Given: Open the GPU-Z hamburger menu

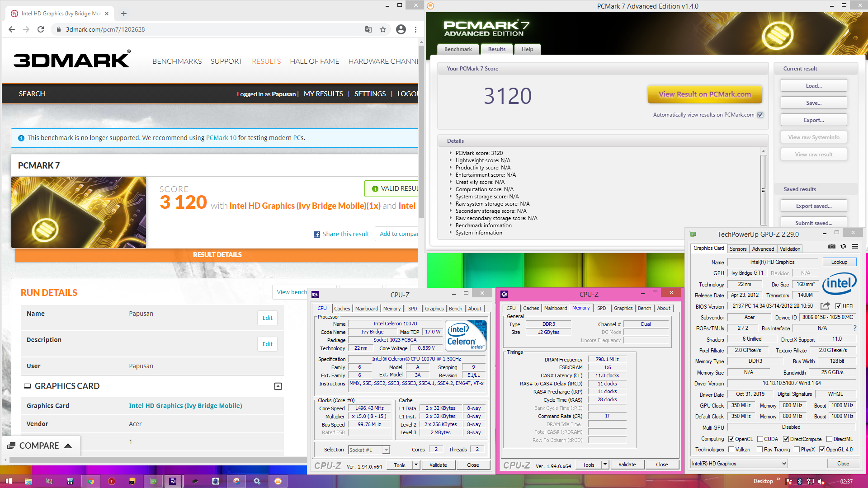Looking at the screenshot, I should point(855,247).
